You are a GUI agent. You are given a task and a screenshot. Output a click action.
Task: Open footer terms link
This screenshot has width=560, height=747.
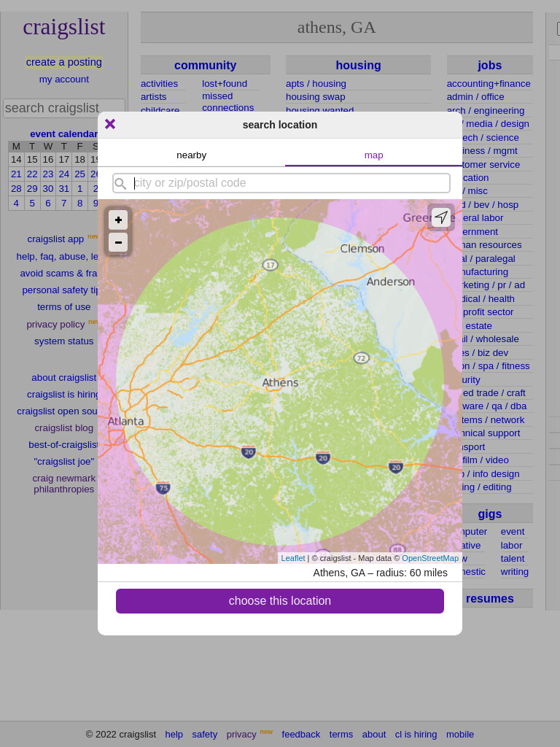coord(341,735)
